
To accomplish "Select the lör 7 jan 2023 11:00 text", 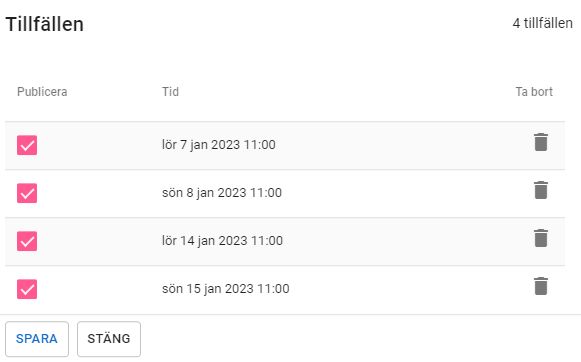I will pos(219,145).
